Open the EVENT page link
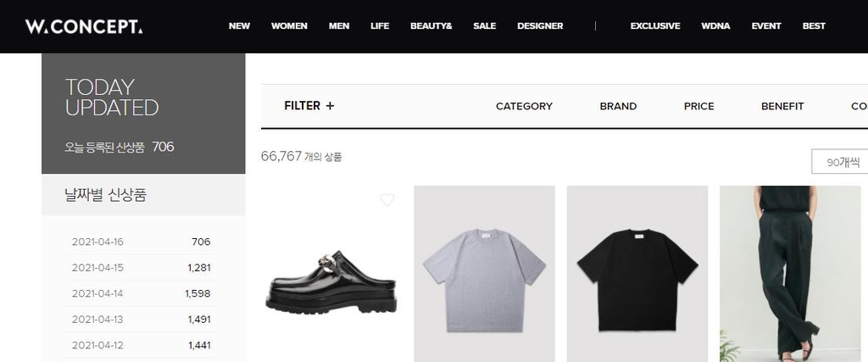Viewport: 868px width, 362px height. [766, 26]
